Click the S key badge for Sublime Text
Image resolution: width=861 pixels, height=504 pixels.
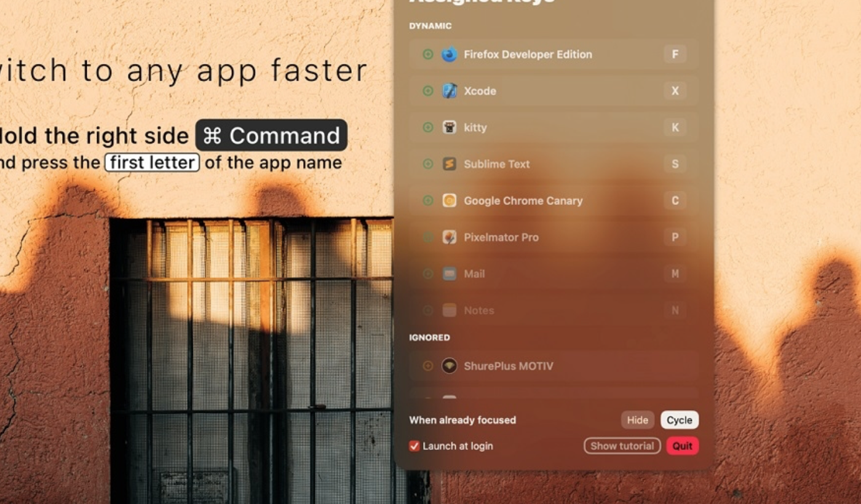675,164
